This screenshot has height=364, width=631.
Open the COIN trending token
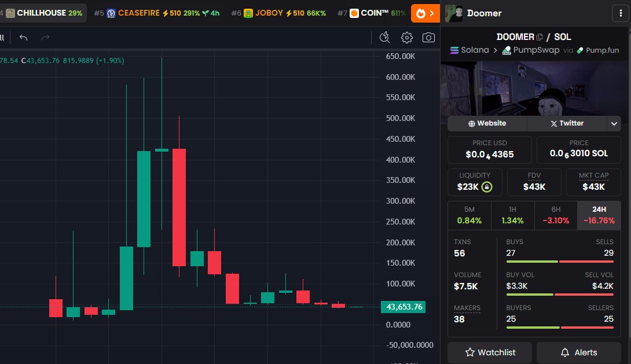372,13
